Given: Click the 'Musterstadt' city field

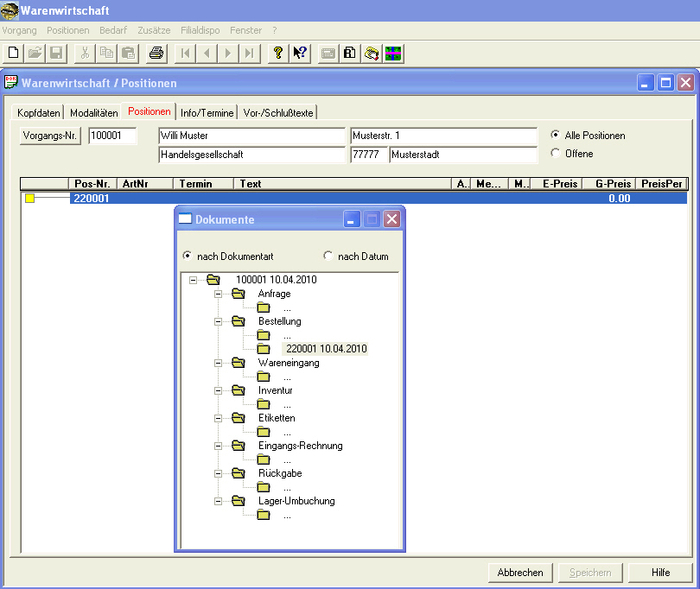Looking at the screenshot, I should [x=463, y=155].
